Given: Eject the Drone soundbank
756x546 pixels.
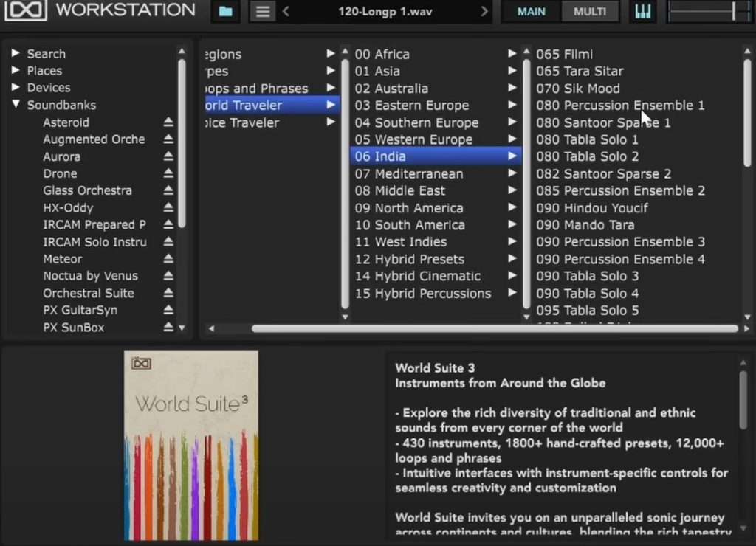Looking at the screenshot, I should 168,174.
